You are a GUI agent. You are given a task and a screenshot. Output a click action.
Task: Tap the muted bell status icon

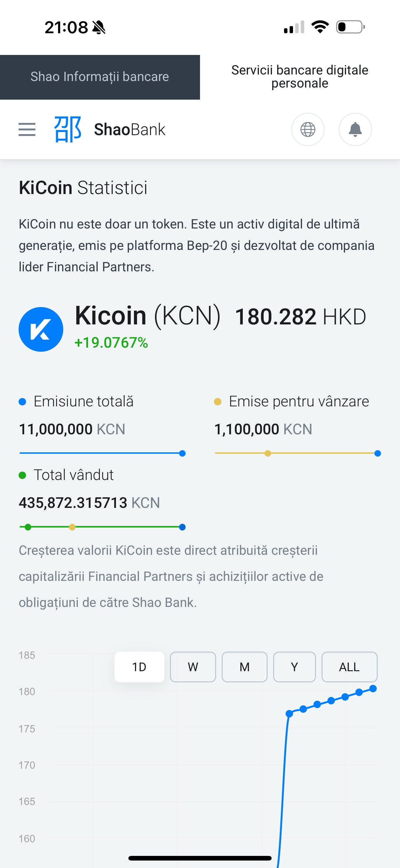pos(99,27)
